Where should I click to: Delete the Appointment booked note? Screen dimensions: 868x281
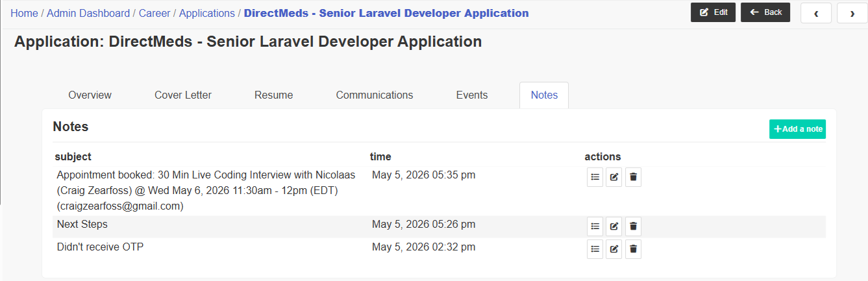coord(634,177)
